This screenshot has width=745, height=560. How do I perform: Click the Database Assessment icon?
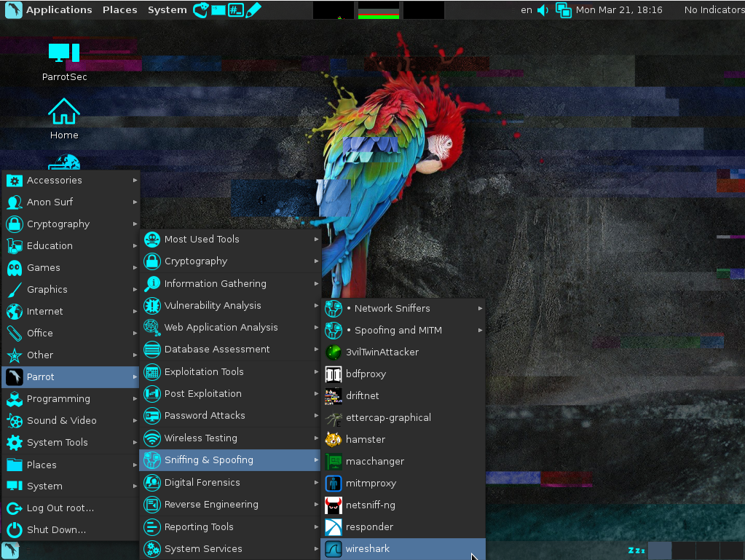coord(152,349)
